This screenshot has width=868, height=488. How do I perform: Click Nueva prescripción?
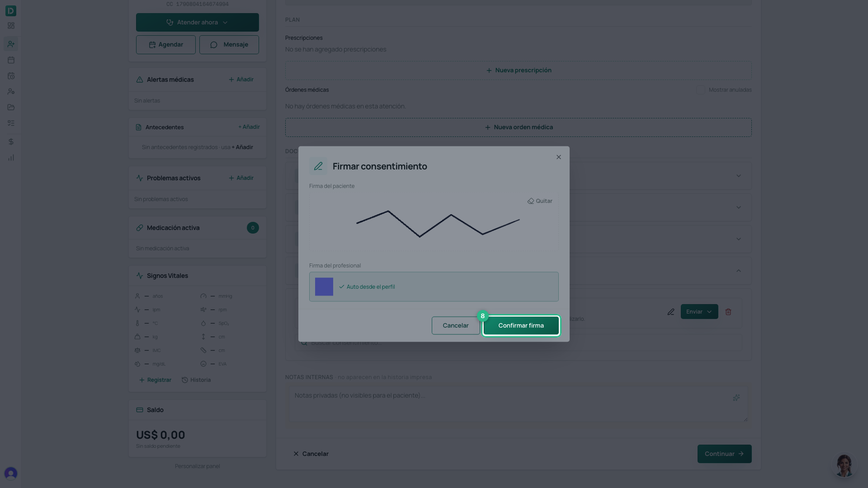[x=519, y=70]
